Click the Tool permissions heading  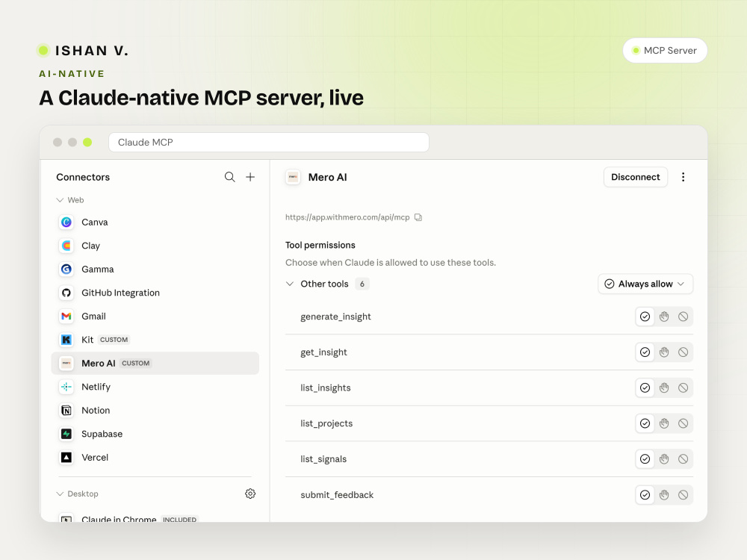(x=320, y=245)
